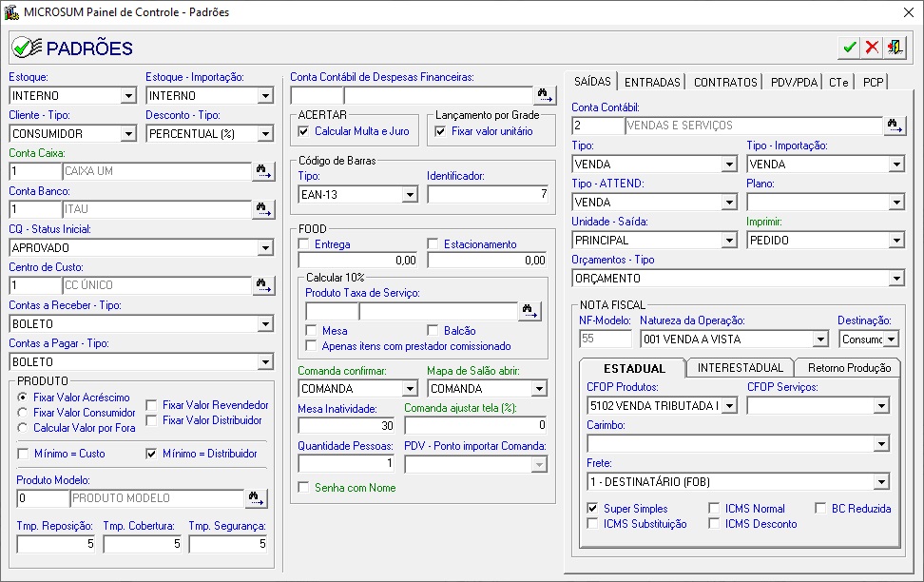
Task: Open search for Conta Banco
Action: (262, 209)
